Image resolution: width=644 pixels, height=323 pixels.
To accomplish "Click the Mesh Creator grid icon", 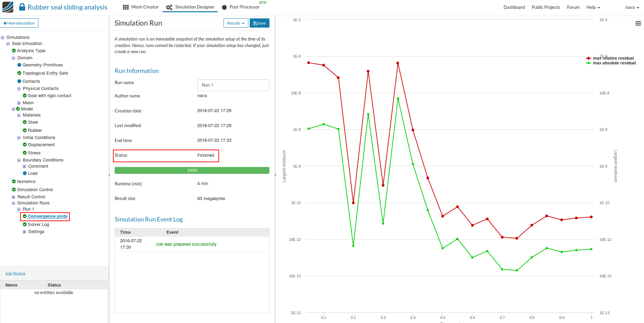I will 126,7.
